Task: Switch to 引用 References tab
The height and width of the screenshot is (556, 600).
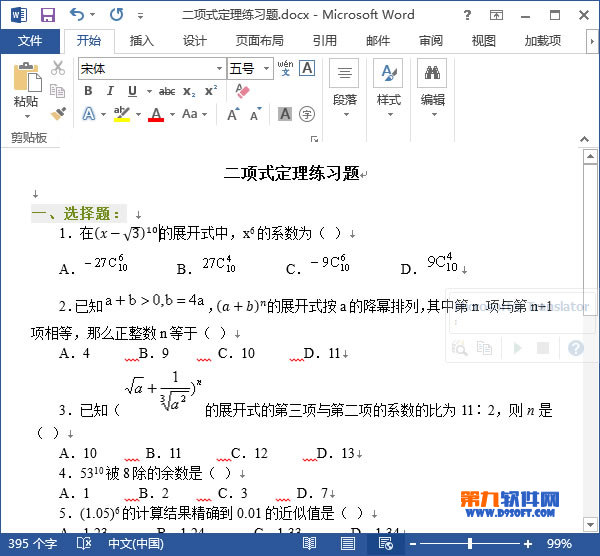Action: tap(324, 41)
